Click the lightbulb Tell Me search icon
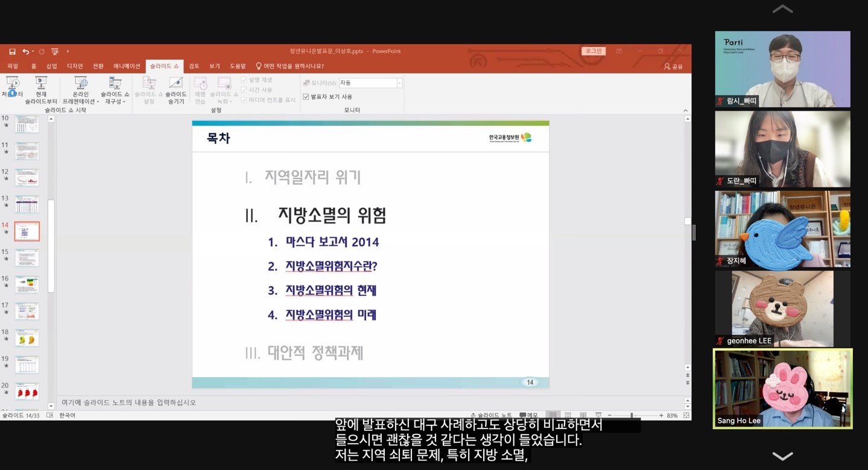Image resolution: width=868 pixels, height=470 pixels. pos(259,66)
